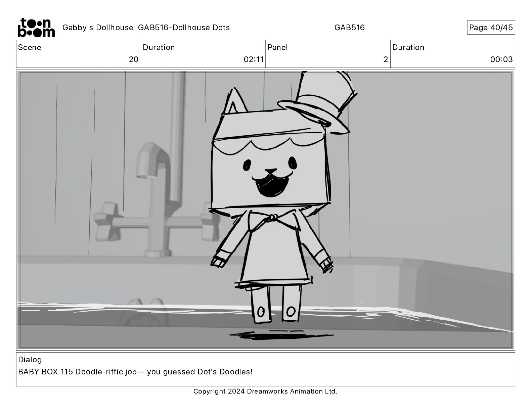Click the Toon Boom logo

36,27
